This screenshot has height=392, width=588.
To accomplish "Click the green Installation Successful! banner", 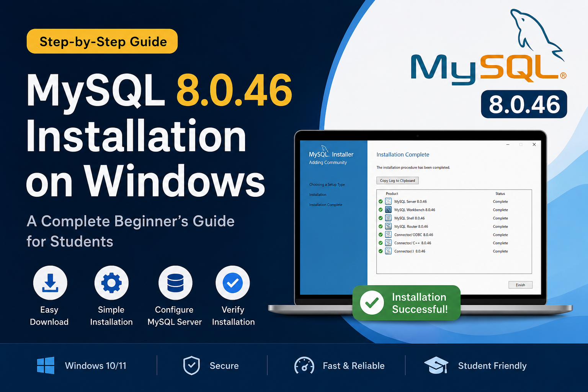I will pos(406,303).
